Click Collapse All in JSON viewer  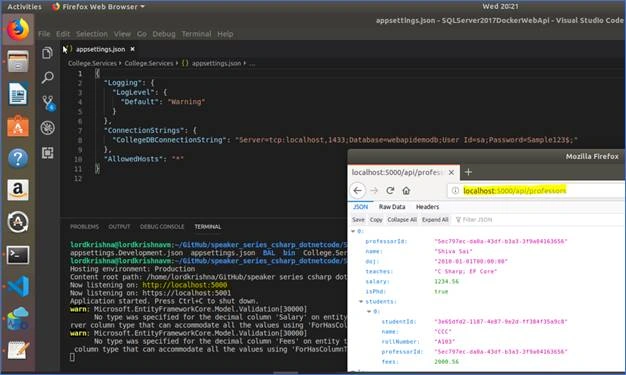(x=402, y=220)
